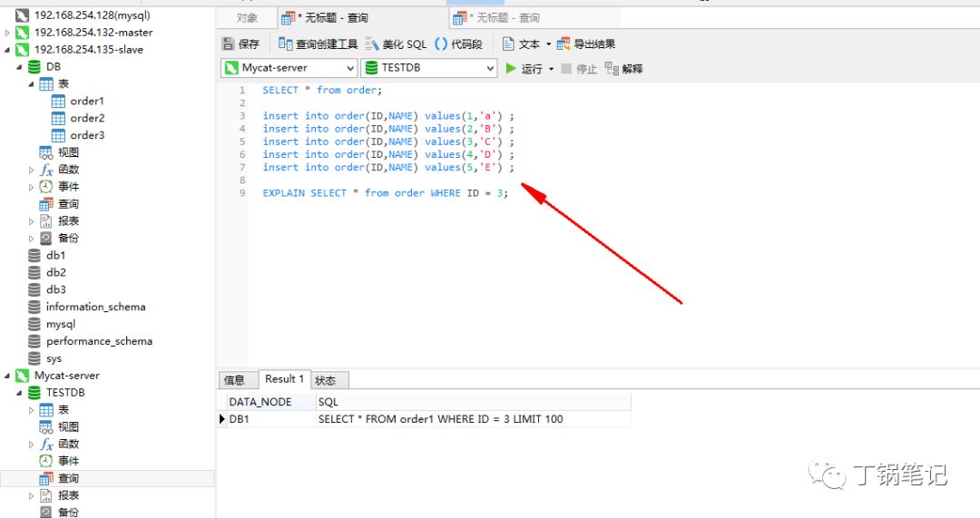Expand 表 (Tables) under TESTDB
This screenshot has height=518, width=980.
[x=31, y=410]
